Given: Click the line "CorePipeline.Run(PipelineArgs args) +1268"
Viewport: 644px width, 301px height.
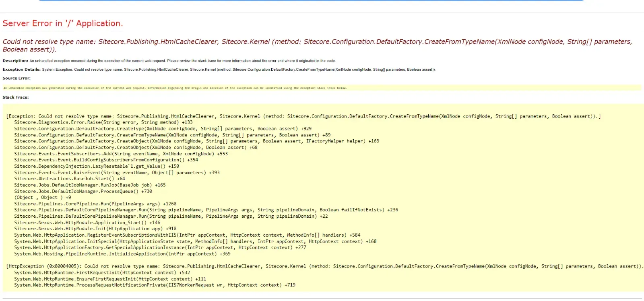Looking at the screenshot, I should click(95, 204).
